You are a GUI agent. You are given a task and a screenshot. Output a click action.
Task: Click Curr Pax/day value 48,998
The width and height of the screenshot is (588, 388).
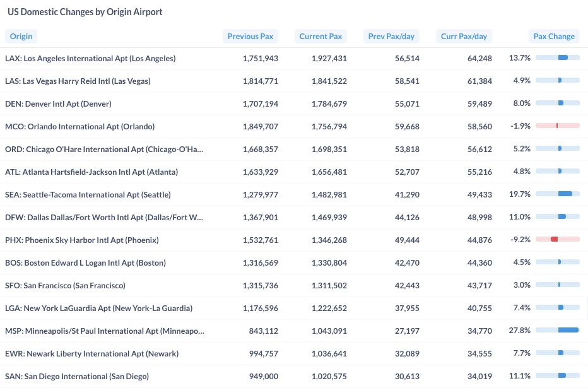point(479,218)
